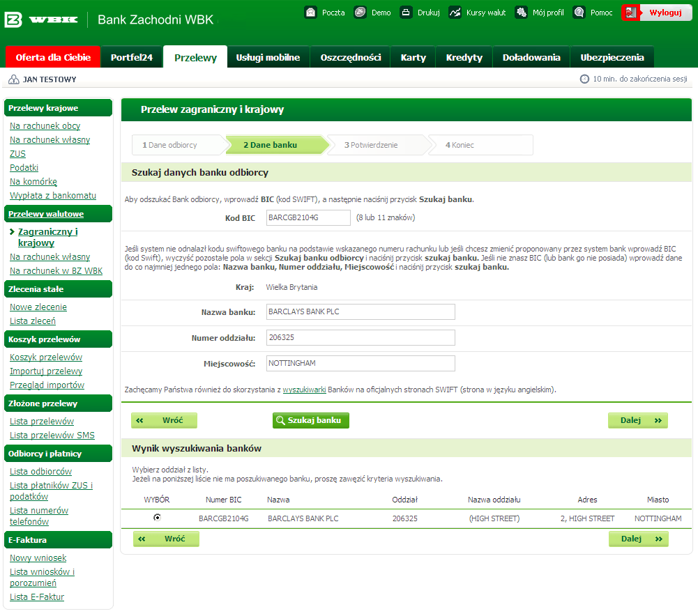The height and width of the screenshot is (616, 698).
Task: Open Lista płatników ZUS i podatków link
Action: tap(51, 491)
